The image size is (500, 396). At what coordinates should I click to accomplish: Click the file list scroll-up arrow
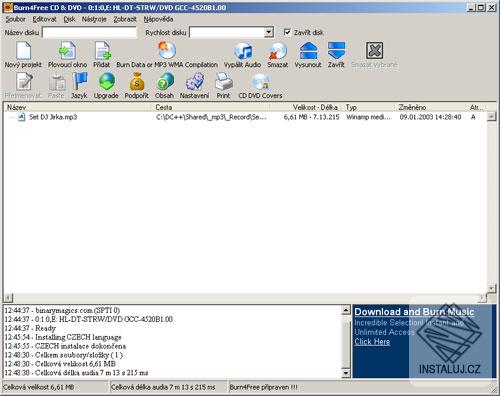[x=491, y=116]
